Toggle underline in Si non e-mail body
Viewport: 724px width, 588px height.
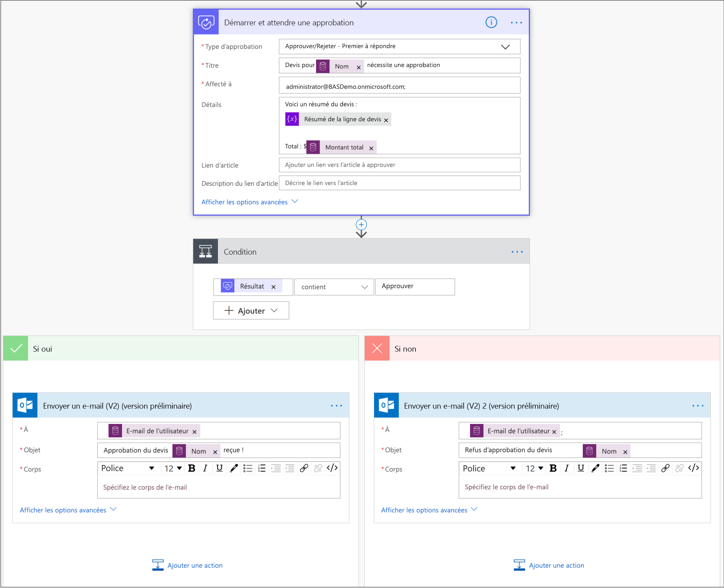coord(581,468)
